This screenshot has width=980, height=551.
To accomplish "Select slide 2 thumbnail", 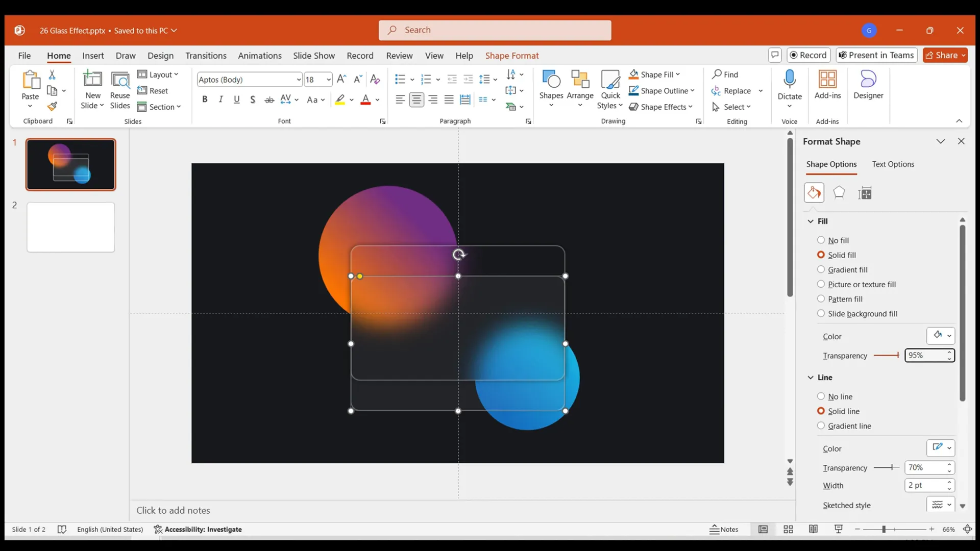I will pos(70,227).
